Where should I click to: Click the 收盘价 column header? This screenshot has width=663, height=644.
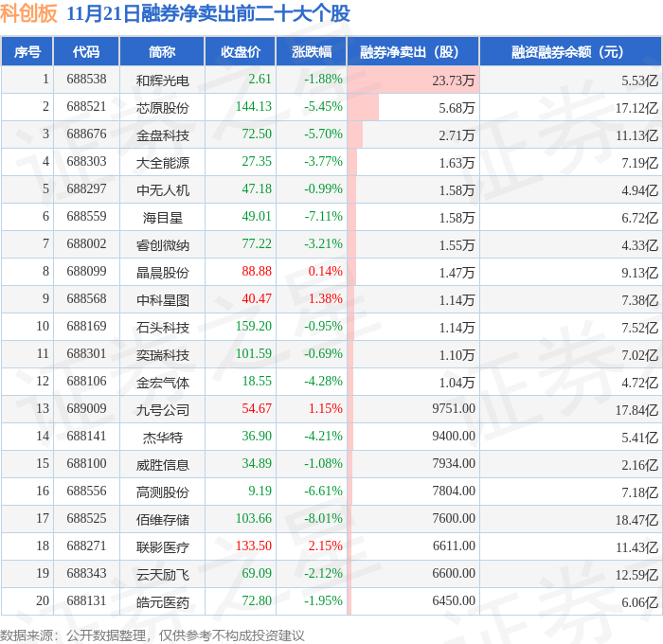click(241, 51)
